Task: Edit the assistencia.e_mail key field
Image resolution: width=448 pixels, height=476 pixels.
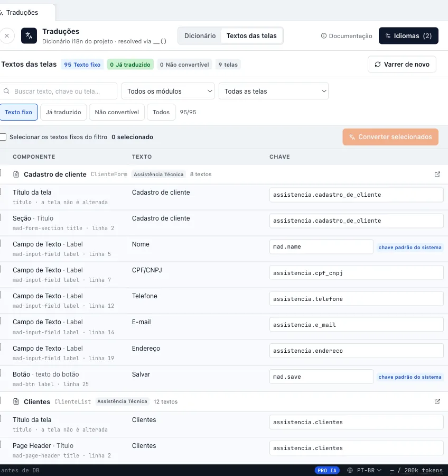Action: point(357,325)
